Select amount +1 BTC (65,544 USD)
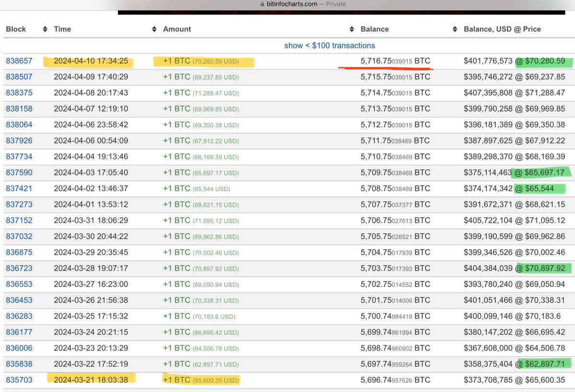 click(197, 189)
